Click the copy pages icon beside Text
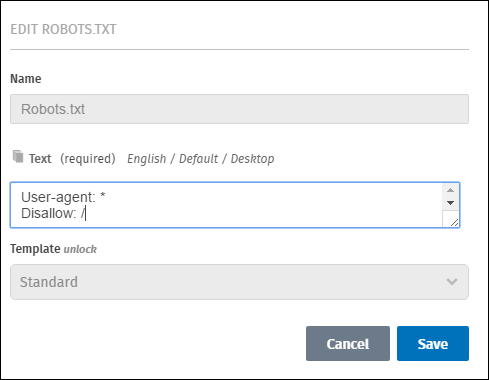Screen dimensions: 489x380 click(x=18, y=156)
